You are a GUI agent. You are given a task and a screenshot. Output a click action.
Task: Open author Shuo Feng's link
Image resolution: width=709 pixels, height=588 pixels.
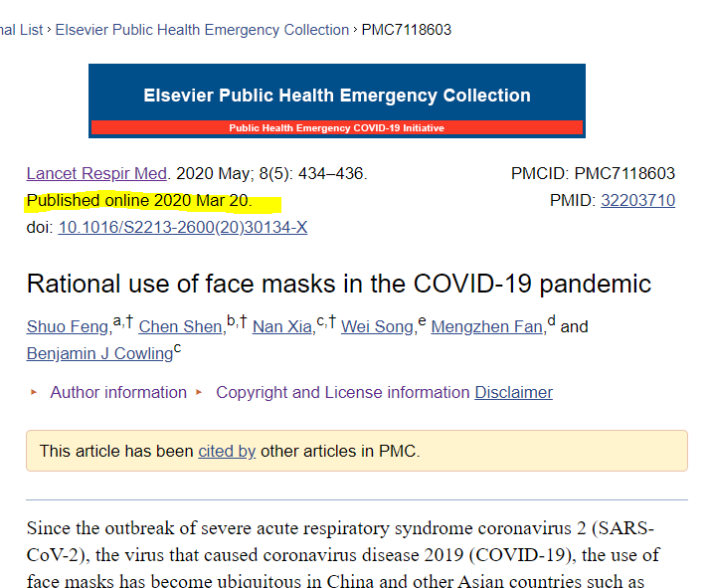tap(68, 326)
